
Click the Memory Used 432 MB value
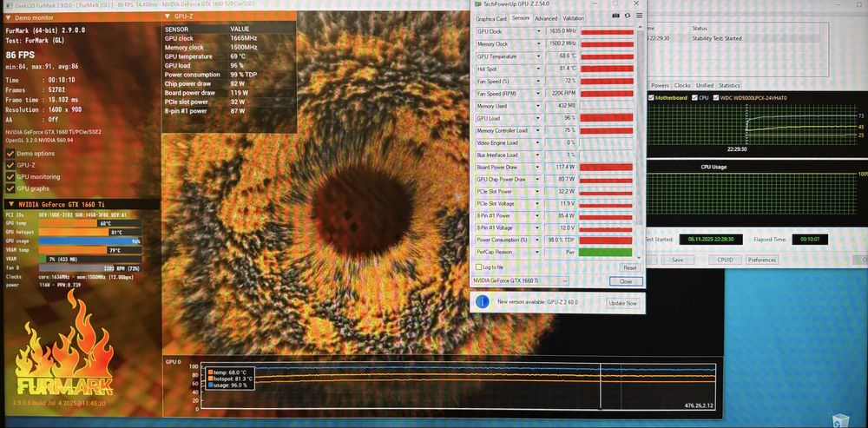pos(562,106)
